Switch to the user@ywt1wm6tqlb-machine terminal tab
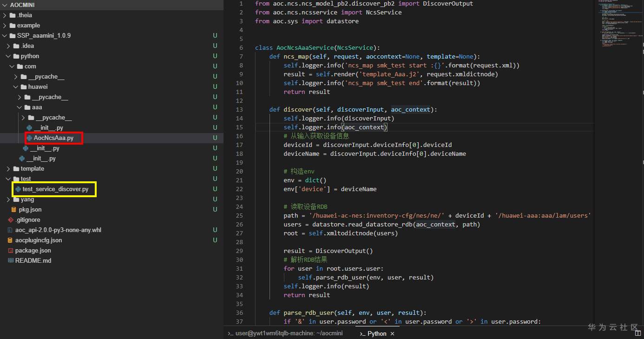 click(x=285, y=333)
